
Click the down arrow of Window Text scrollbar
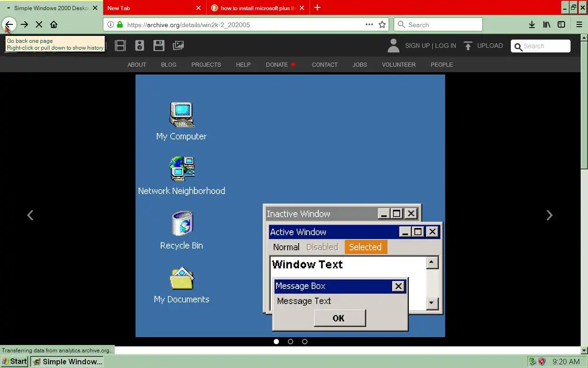tap(432, 303)
